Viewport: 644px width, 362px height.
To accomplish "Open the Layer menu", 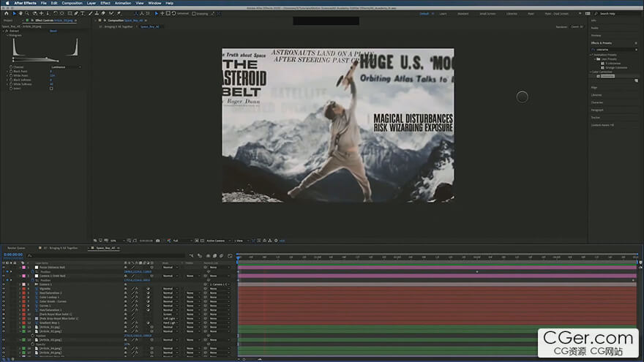I will point(91,3).
